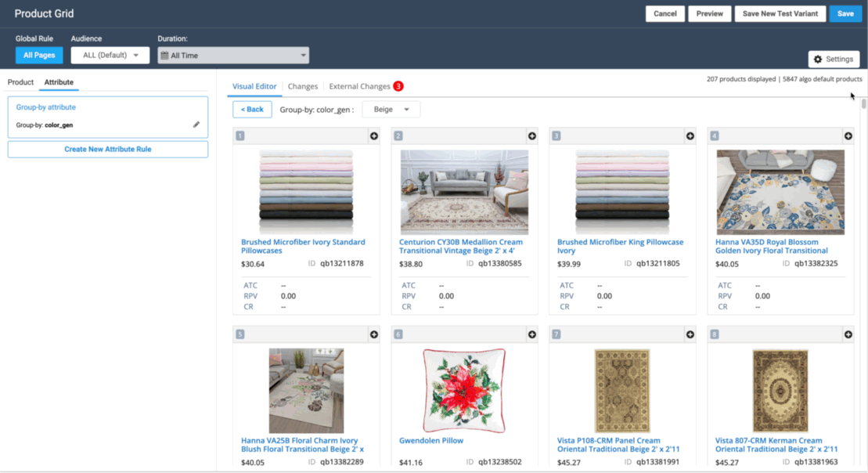Open the Audience ALL (Default) dropdown
Image resolution: width=868 pixels, height=473 pixels.
[110, 56]
